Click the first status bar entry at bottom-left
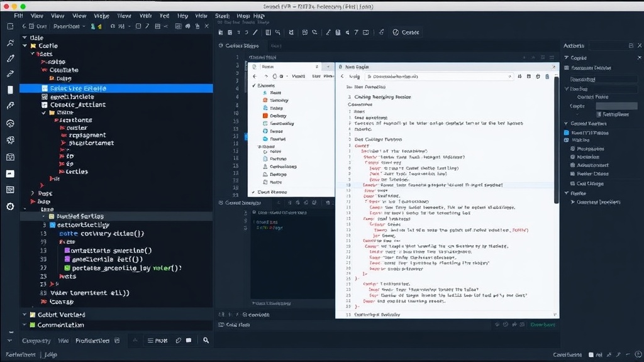 [21, 354]
